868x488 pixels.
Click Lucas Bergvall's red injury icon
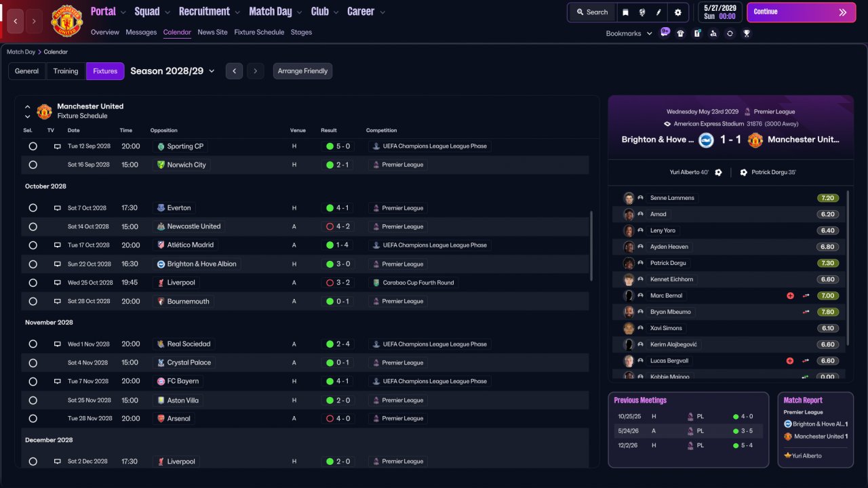point(790,361)
